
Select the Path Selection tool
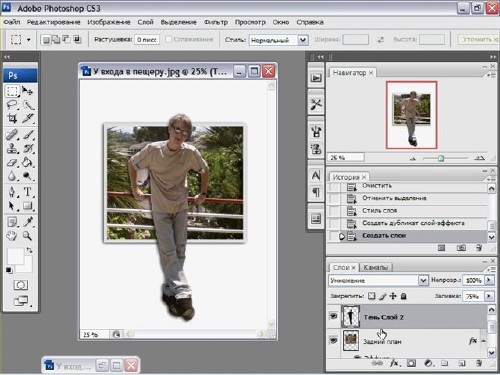point(12,206)
